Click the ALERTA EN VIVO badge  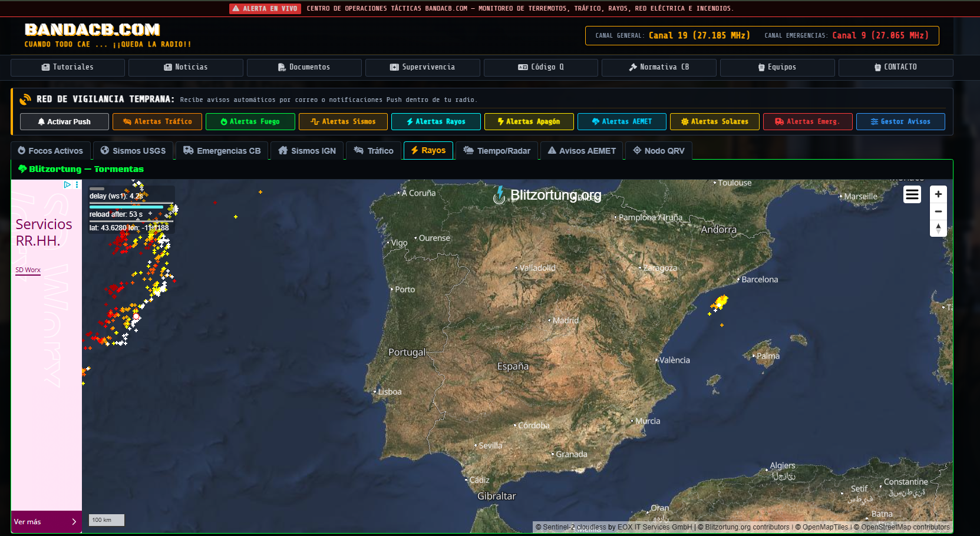pos(265,8)
